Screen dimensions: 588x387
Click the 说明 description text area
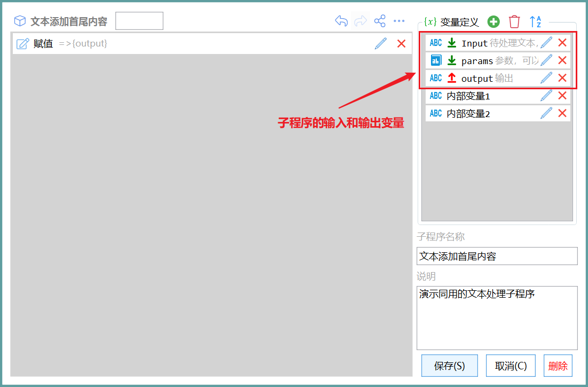point(497,318)
